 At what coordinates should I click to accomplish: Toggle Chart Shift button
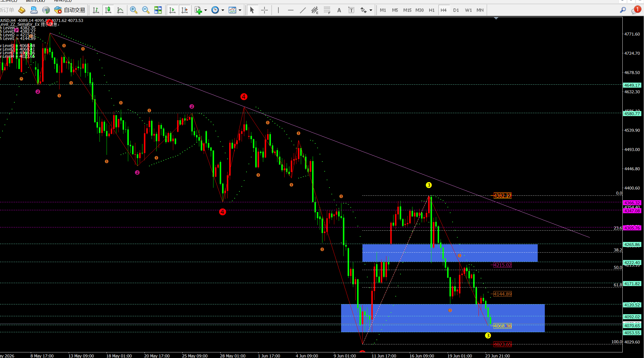[x=184, y=10]
